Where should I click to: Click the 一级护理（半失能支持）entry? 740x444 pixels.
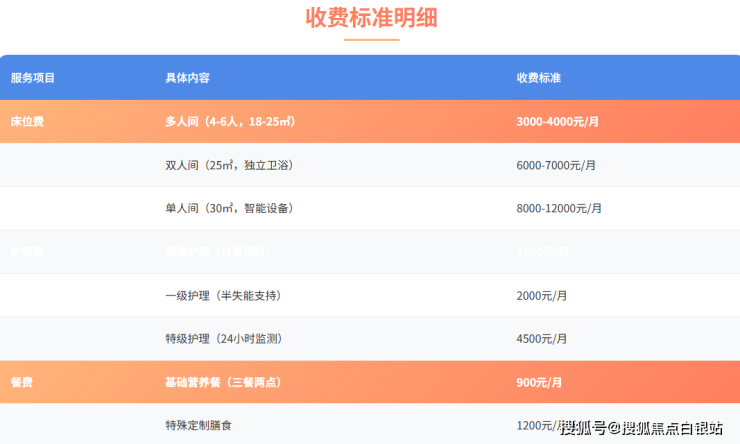coord(222,296)
